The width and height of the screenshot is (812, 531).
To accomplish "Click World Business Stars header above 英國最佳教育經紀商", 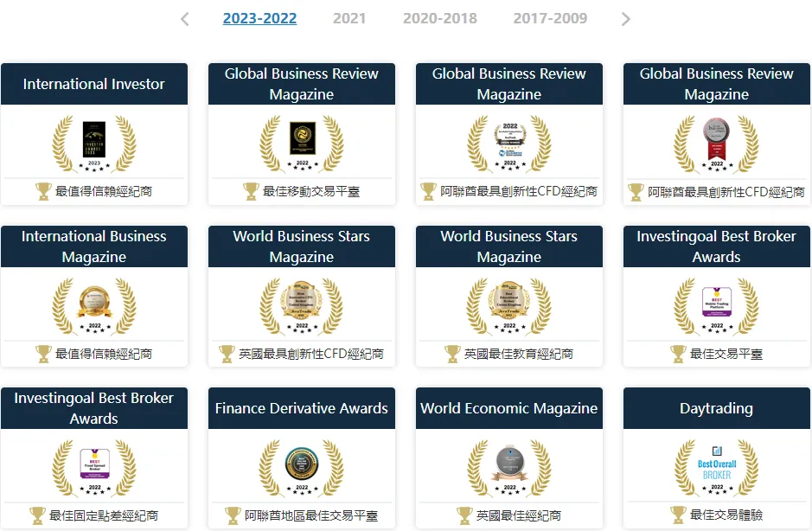I will pos(509,246).
